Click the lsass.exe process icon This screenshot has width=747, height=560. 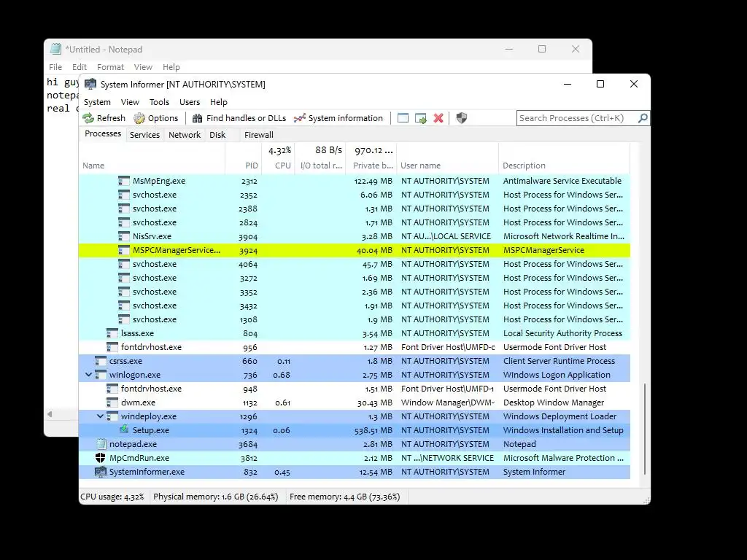[x=112, y=333]
